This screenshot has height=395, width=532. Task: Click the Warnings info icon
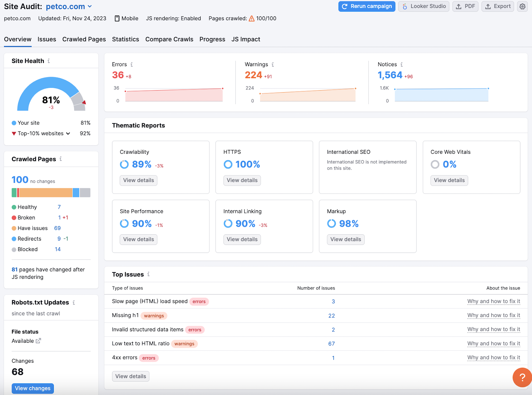pyautogui.click(x=273, y=64)
